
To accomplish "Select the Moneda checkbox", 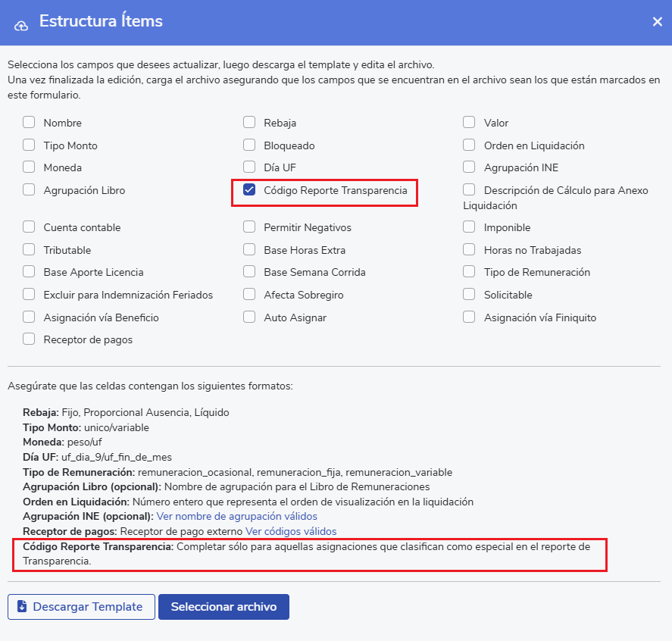I will (x=29, y=167).
